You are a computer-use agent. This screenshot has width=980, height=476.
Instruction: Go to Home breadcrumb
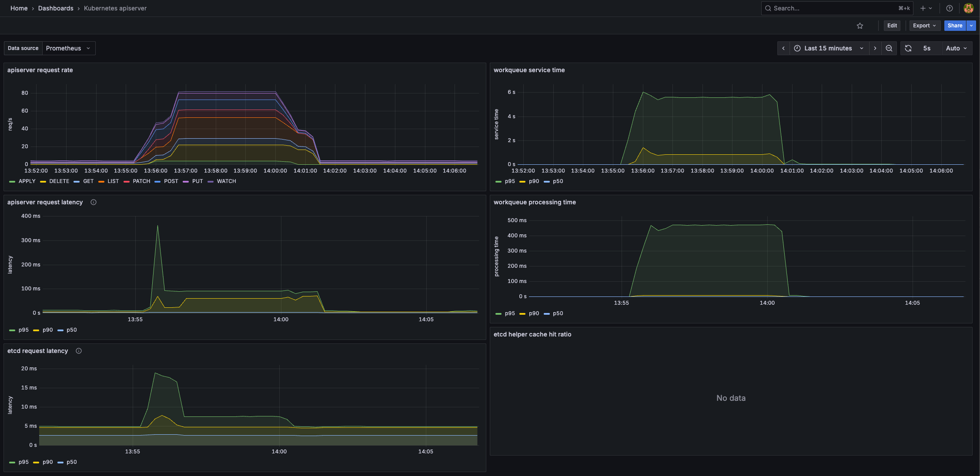[19, 8]
